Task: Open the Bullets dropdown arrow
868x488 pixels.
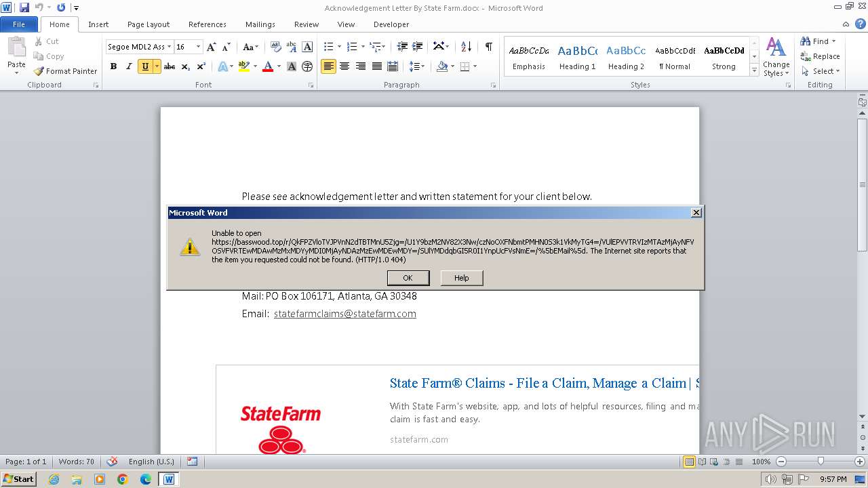Action: 340,47
